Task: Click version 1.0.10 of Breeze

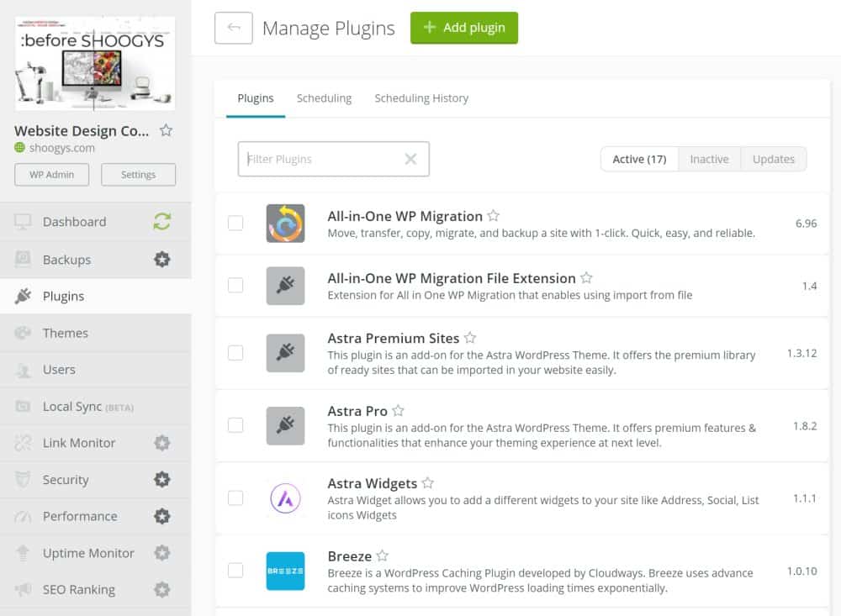Action: pos(801,571)
